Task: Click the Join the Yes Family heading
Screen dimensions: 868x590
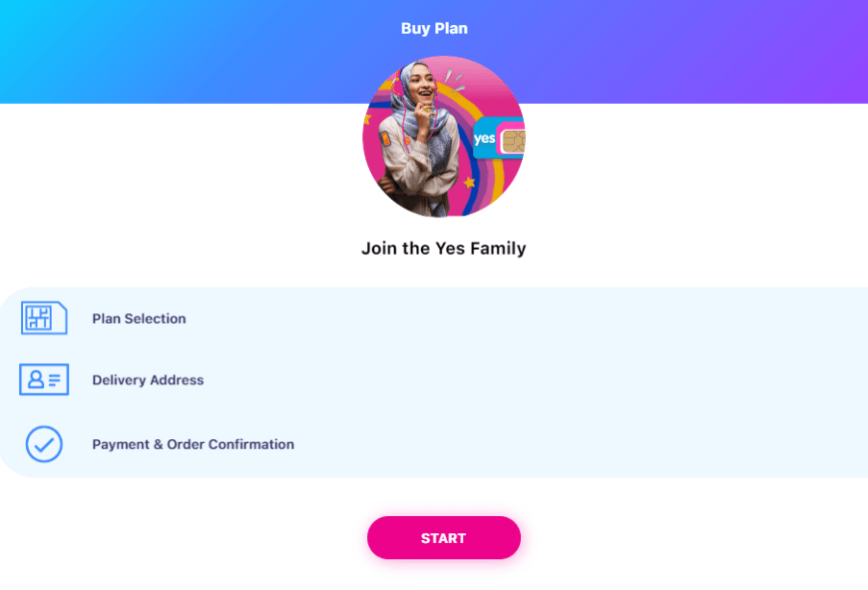Action: click(x=443, y=249)
